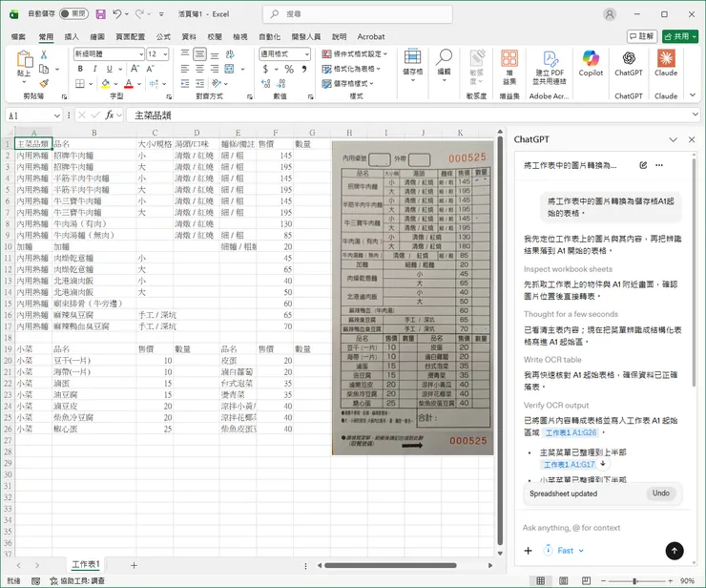Open the number format dropdown
The width and height of the screenshot is (706, 588).
306,54
